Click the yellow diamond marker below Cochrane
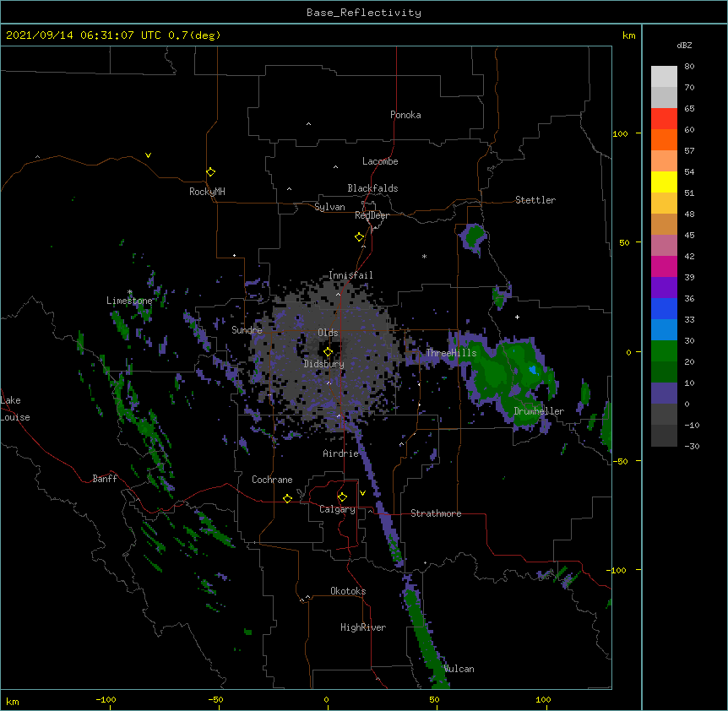This screenshot has height=711, width=728. click(287, 498)
